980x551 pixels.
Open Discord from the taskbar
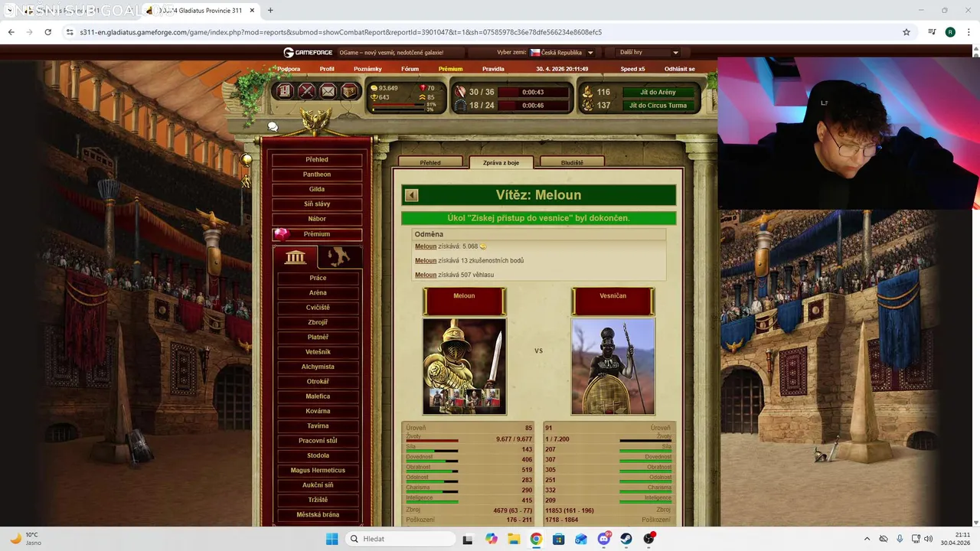pyautogui.click(x=604, y=539)
